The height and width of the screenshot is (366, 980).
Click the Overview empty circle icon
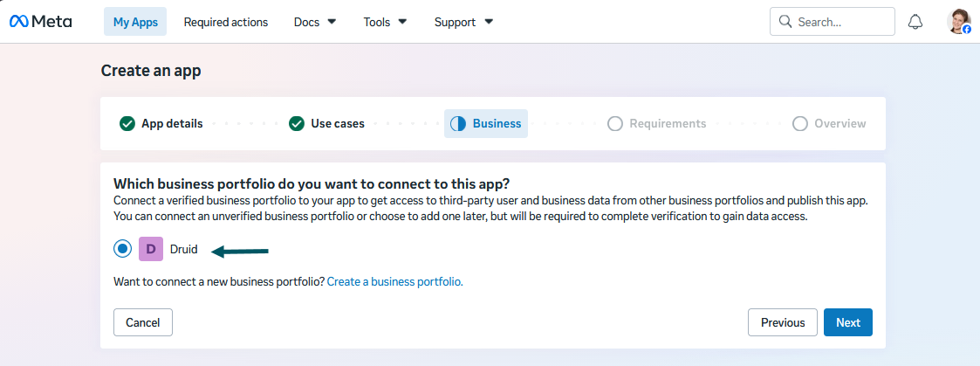800,124
